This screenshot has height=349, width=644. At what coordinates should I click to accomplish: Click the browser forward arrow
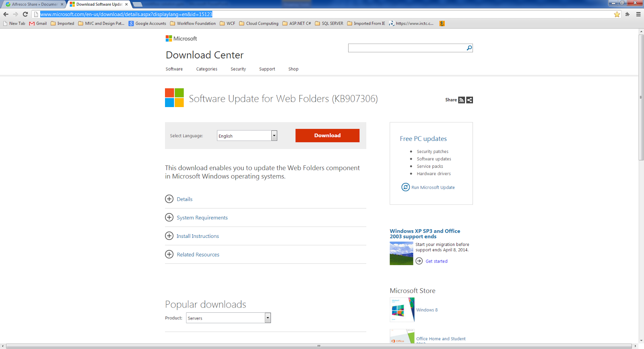coord(15,14)
